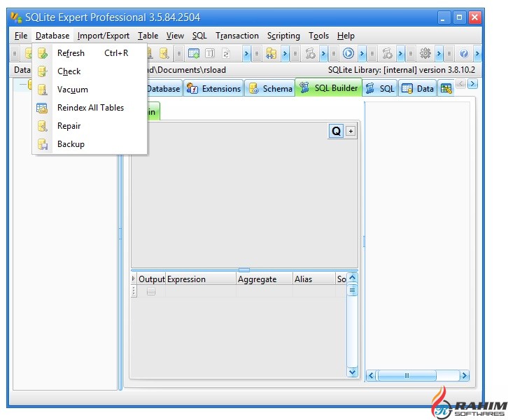Switch to the Data tab
Image resolution: width=508 pixels, height=420 pixels.
pos(418,88)
